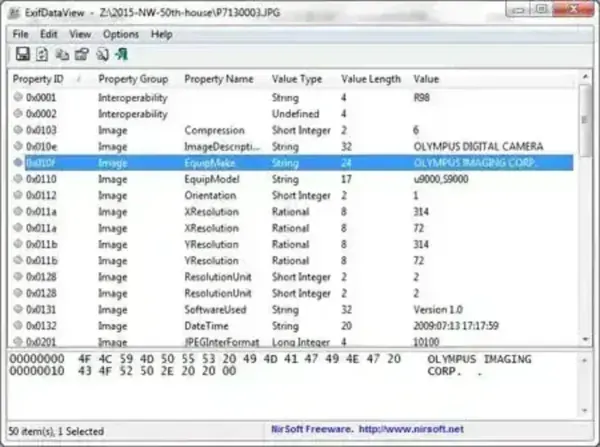Select the XResolution row with value 72
The image size is (600, 447).
coord(293,228)
